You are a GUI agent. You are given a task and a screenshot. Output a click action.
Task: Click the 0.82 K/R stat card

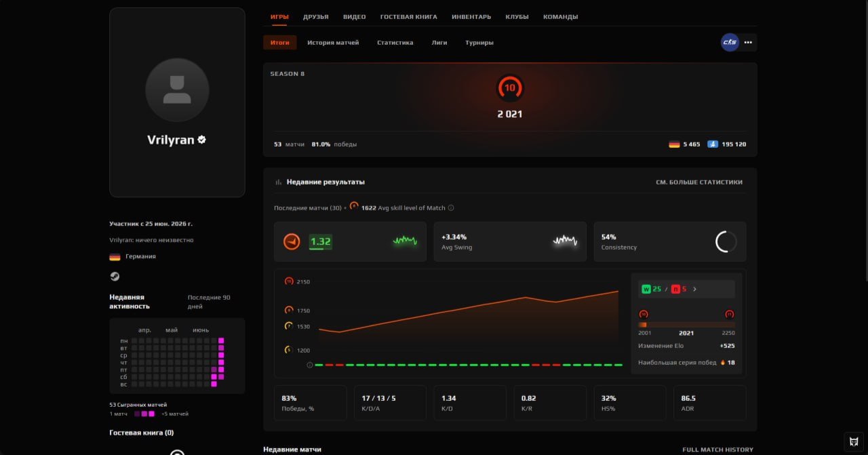click(550, 403)
